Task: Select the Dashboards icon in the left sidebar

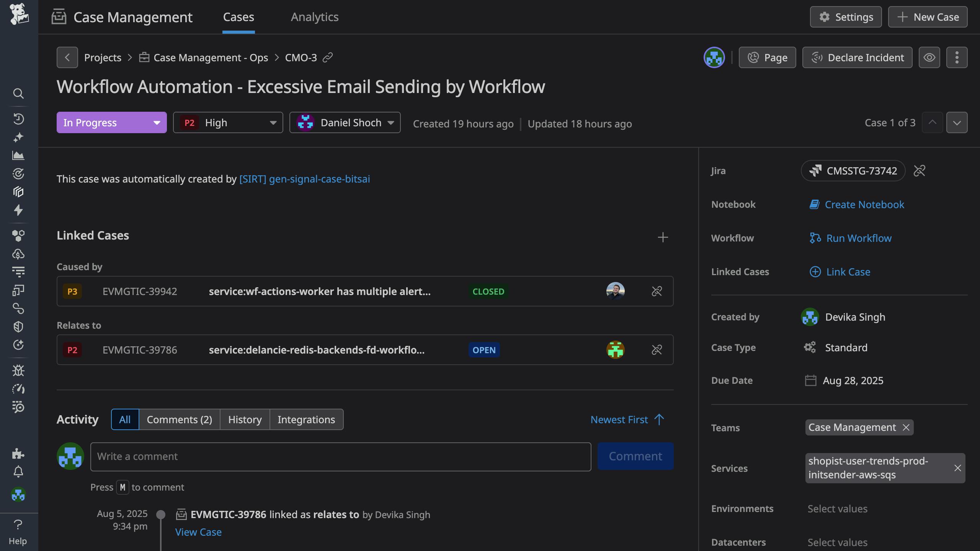Action: click(18, 155)
